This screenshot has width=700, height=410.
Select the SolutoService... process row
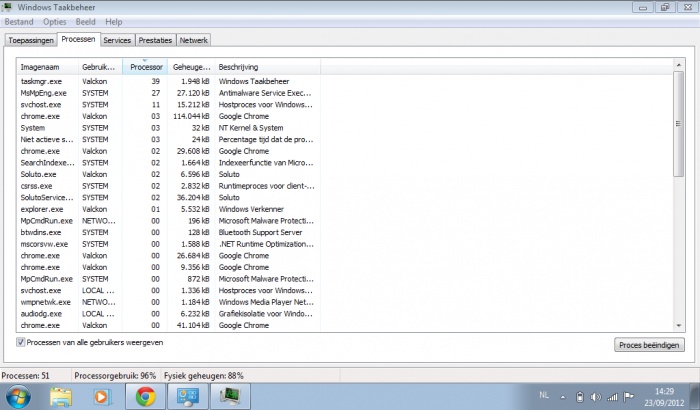point(168,197)
